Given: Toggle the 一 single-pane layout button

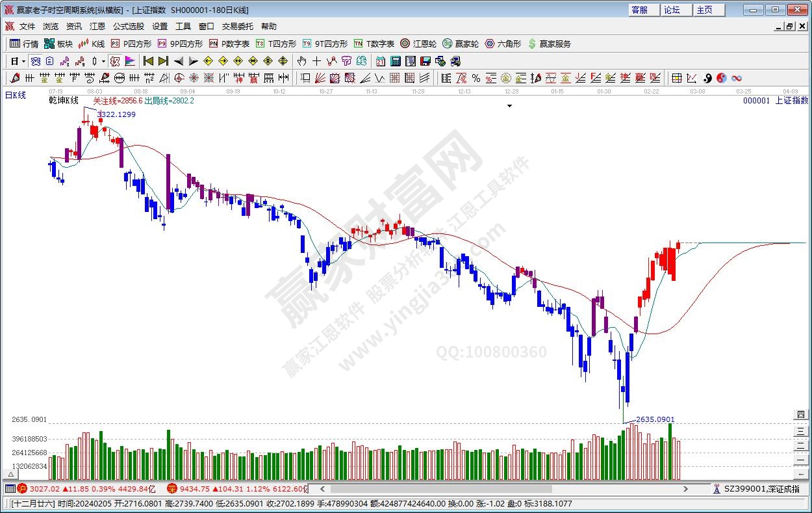Looking at the screenshot, I should (801, 458).
